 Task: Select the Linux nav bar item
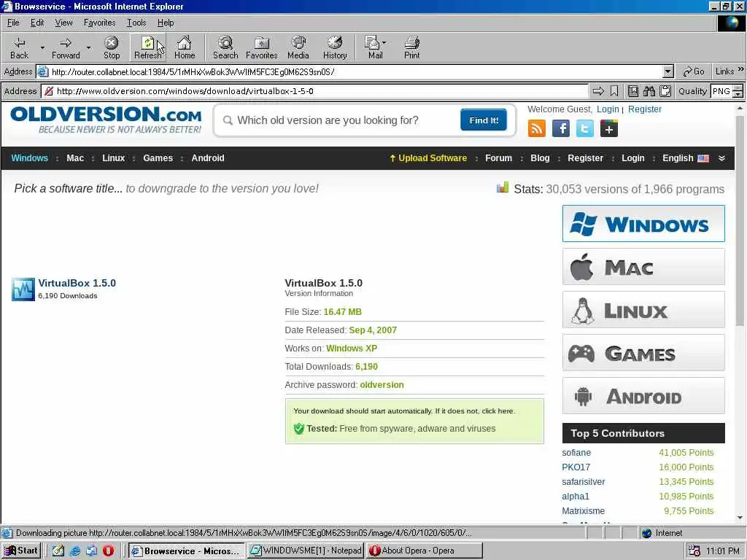[113, 158]
